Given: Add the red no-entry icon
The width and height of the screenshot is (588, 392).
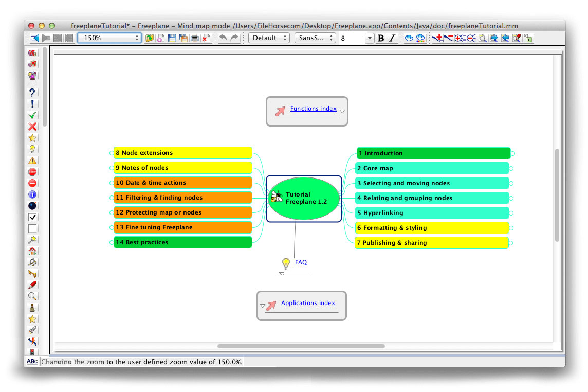Looking at the screenshot, I should (32, 183).
